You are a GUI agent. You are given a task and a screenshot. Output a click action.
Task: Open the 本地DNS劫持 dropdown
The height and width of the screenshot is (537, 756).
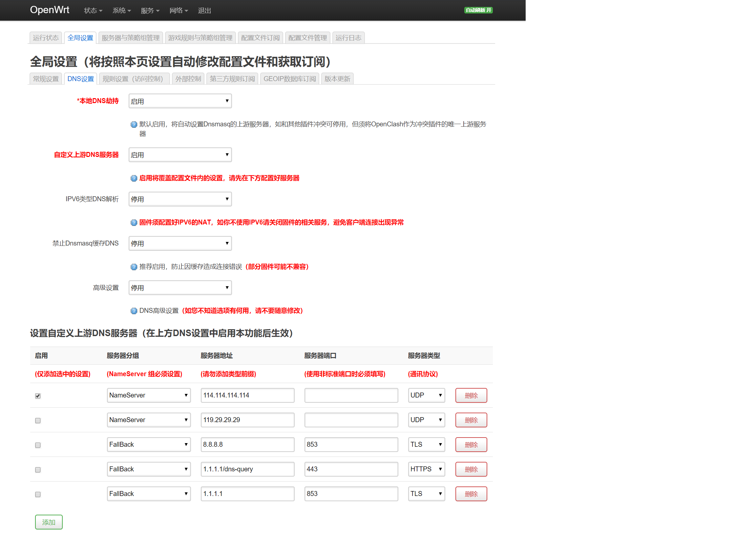click(180, 101)
